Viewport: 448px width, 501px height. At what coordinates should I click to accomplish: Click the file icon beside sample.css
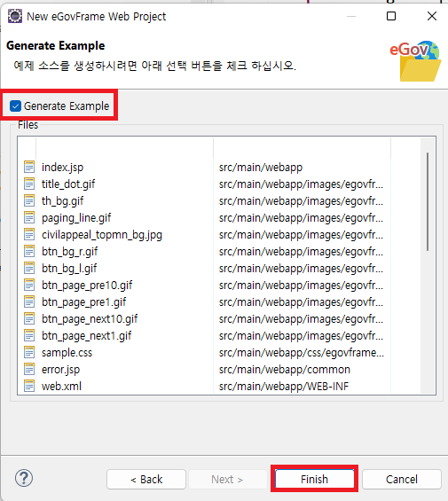(x=29, y=352)
